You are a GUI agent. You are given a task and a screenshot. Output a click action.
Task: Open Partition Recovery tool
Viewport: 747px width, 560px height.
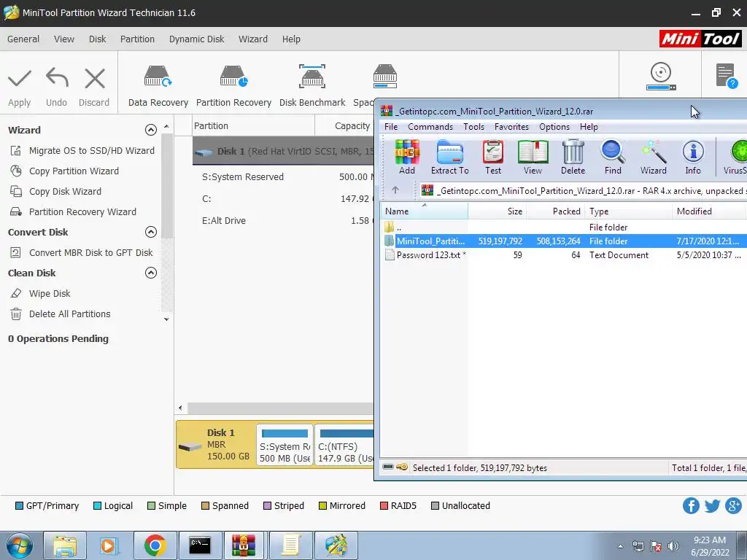coord(233,87)
